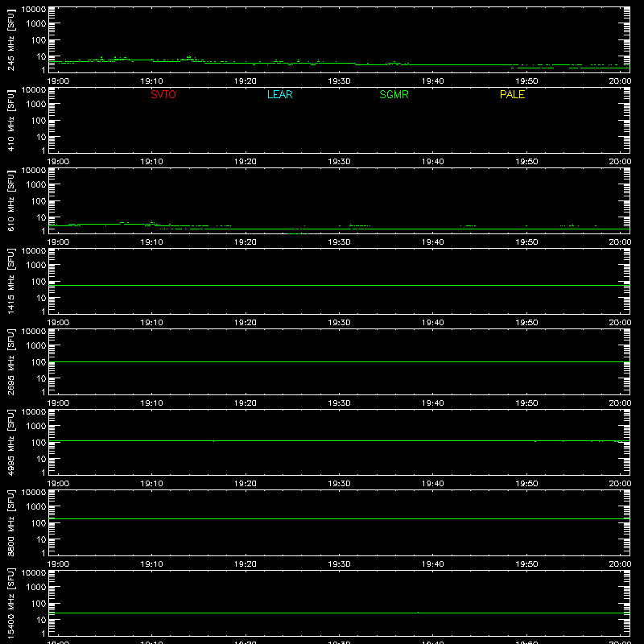Click the 20:00 tick under the 410 MHz plot
The image size is (644, 644).
tap(620, 162)
